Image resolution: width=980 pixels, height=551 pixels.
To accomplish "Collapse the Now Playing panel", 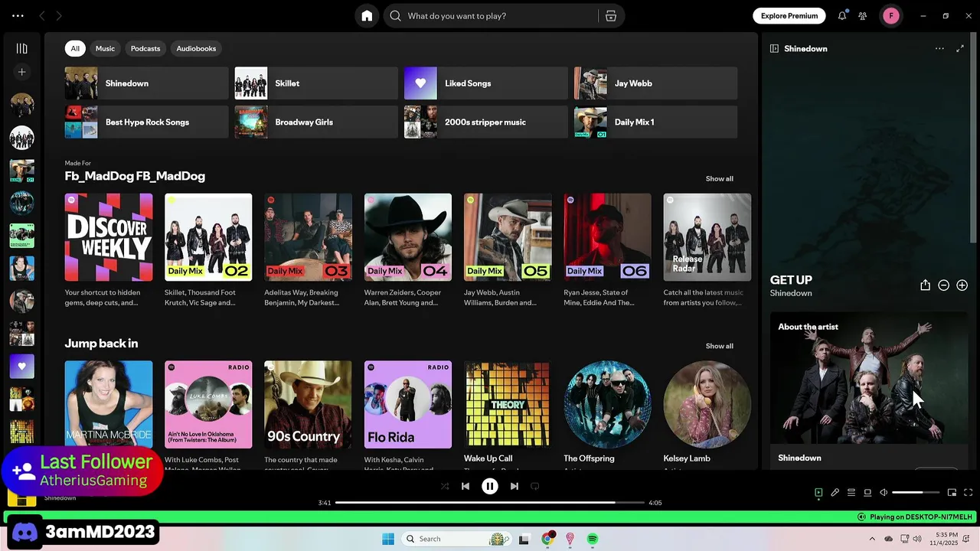I will 774,48.
